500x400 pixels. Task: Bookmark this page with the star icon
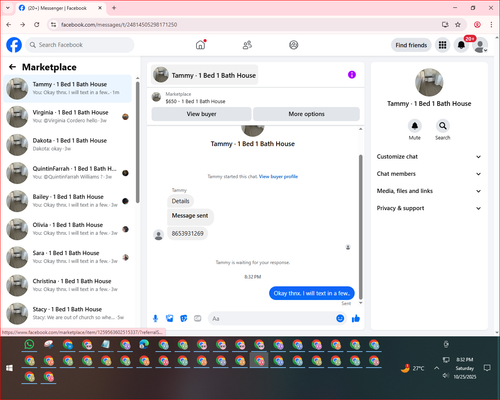(458, 24)
